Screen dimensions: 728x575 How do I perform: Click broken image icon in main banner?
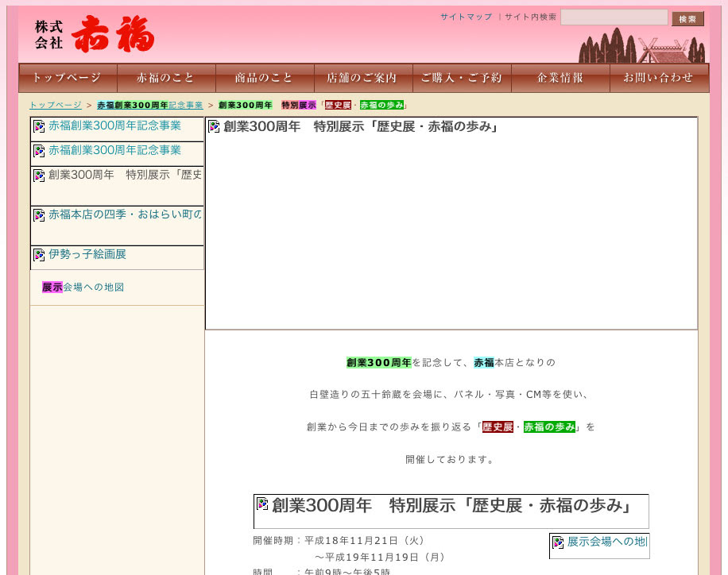pos(214,126)
